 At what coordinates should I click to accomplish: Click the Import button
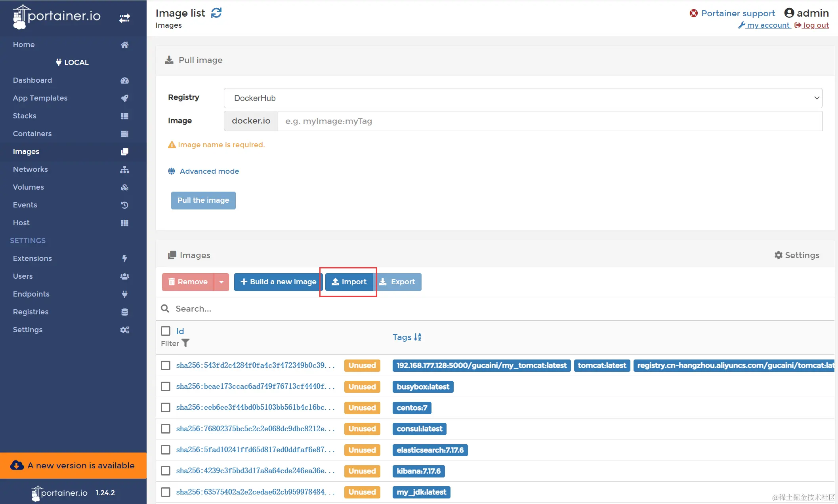click(x=349, y=282)
